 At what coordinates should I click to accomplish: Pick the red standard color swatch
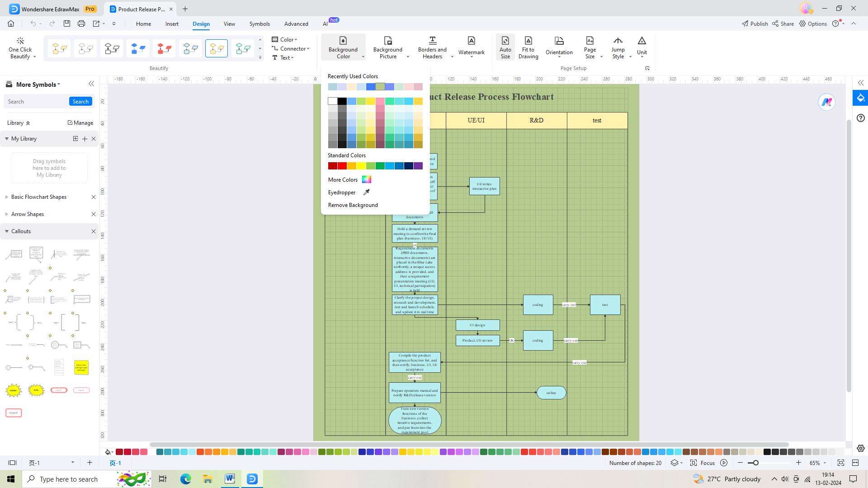pyautogui.click(x=342, y=166)
